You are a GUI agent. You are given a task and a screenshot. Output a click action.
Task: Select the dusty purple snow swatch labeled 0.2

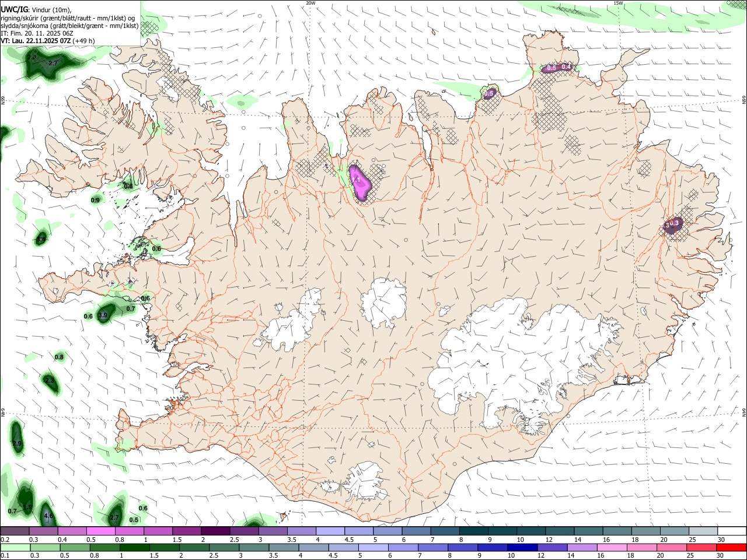(x=15, y=531)
